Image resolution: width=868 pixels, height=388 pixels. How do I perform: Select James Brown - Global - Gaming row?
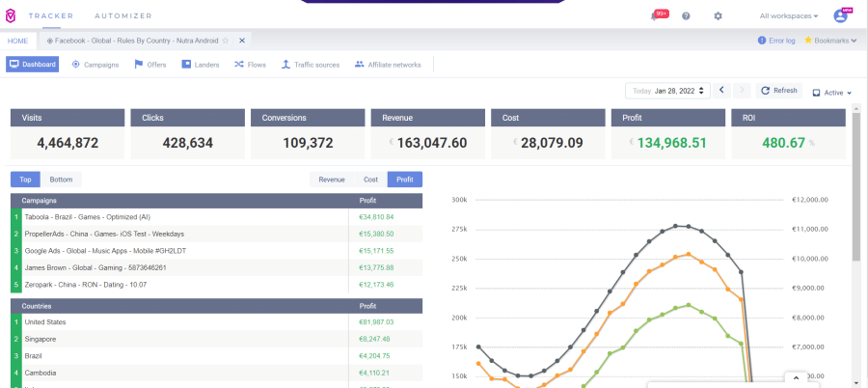216,267
